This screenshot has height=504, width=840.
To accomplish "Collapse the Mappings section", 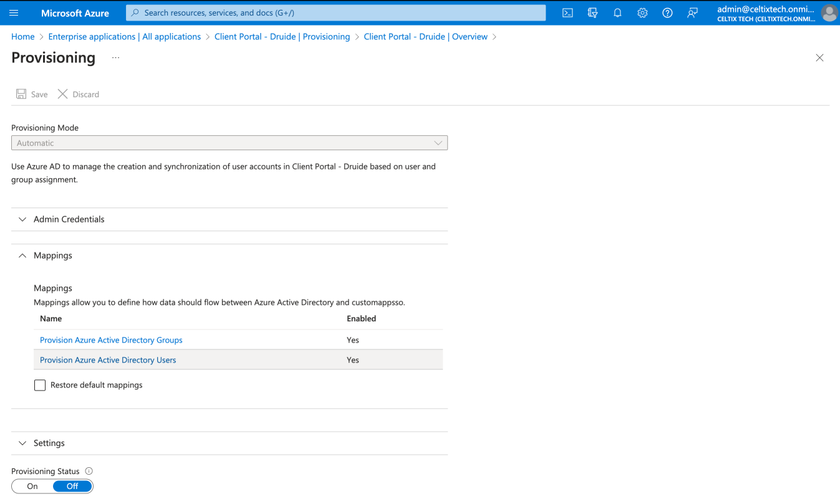I will (x=229, y=255).
